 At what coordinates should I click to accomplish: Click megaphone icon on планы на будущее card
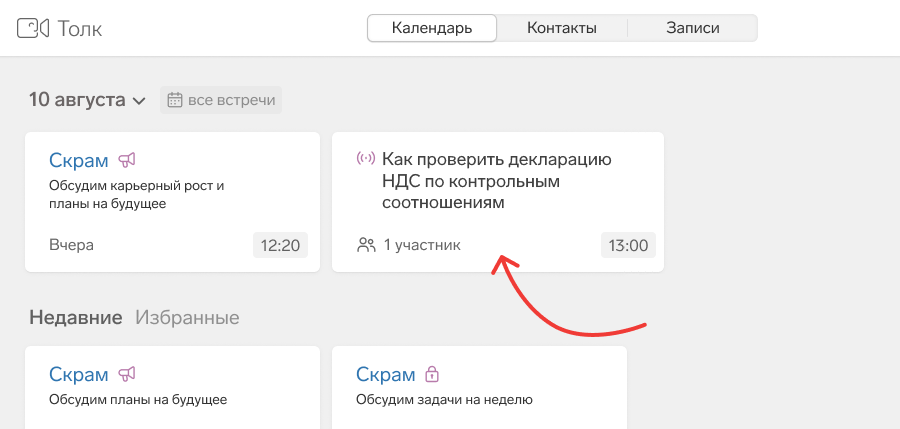127,375
